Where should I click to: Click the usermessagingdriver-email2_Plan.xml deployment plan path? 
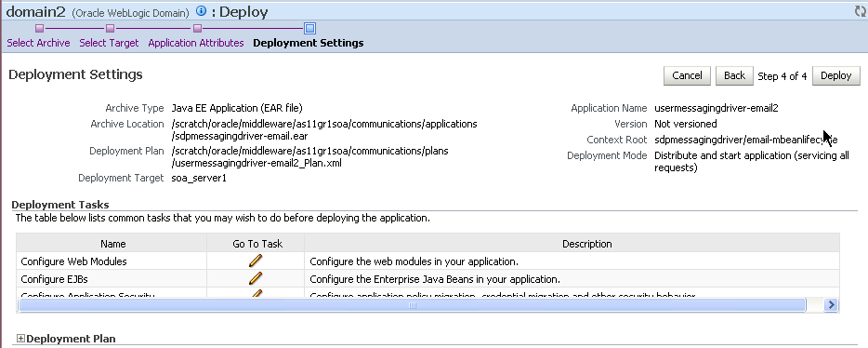click(310, 156)
